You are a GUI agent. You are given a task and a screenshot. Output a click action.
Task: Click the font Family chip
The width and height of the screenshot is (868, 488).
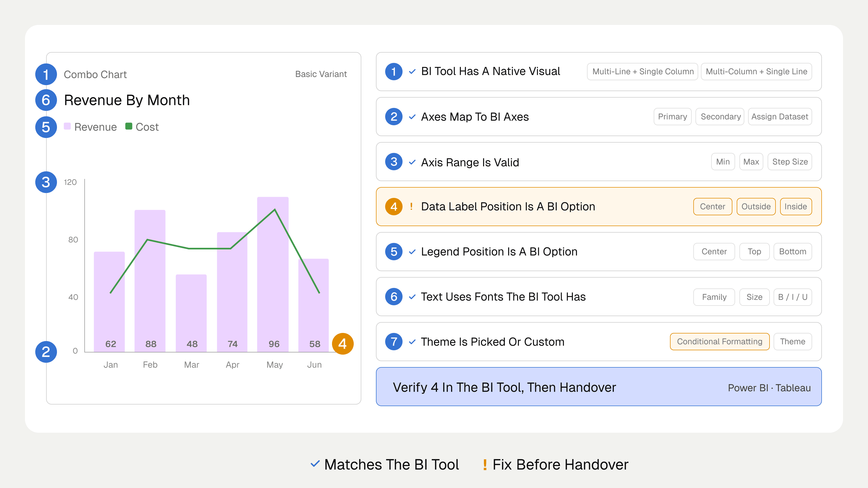(714, 297)
